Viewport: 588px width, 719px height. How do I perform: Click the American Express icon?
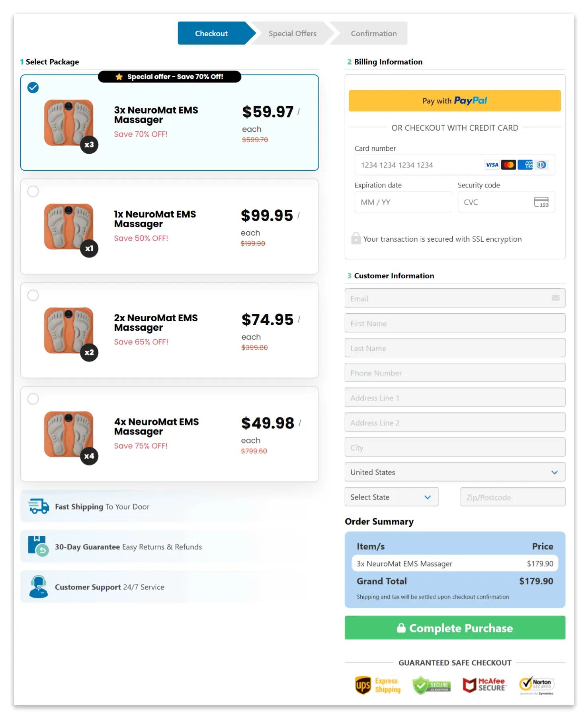(525, 164)
